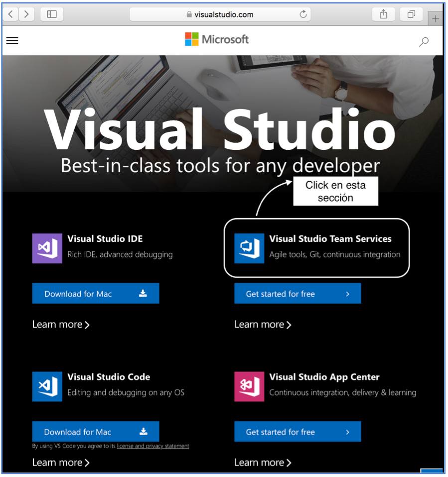Go forward with Safari's forward arrow
448x477 pixels.
click(26, 14)
